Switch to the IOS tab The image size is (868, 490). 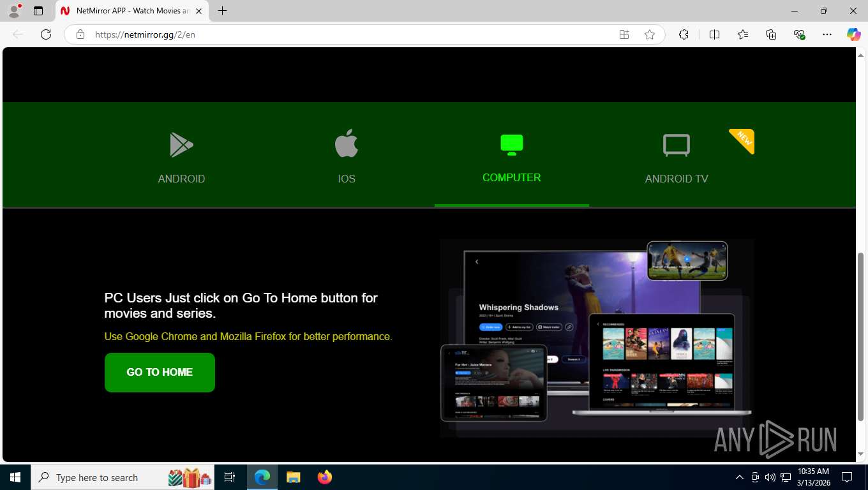coord(347,155)
